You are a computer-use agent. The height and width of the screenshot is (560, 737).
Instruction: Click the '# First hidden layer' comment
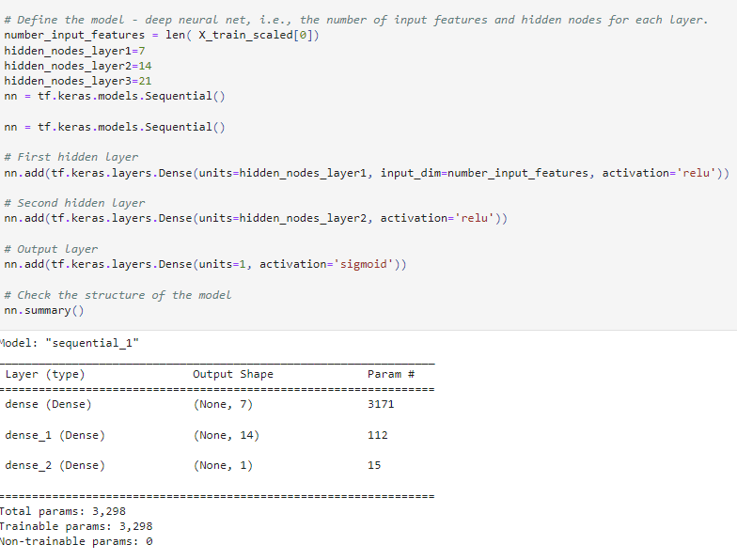point(71,157)
